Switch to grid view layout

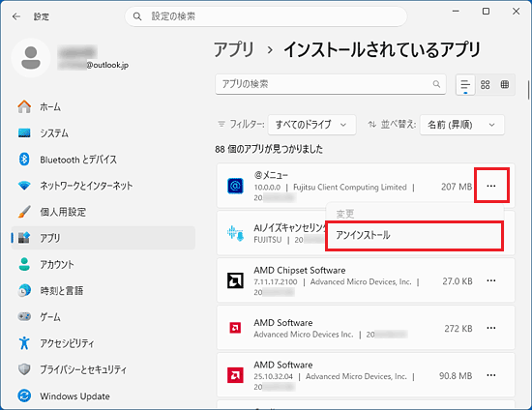pyautogui.click(x=486, y=84)
